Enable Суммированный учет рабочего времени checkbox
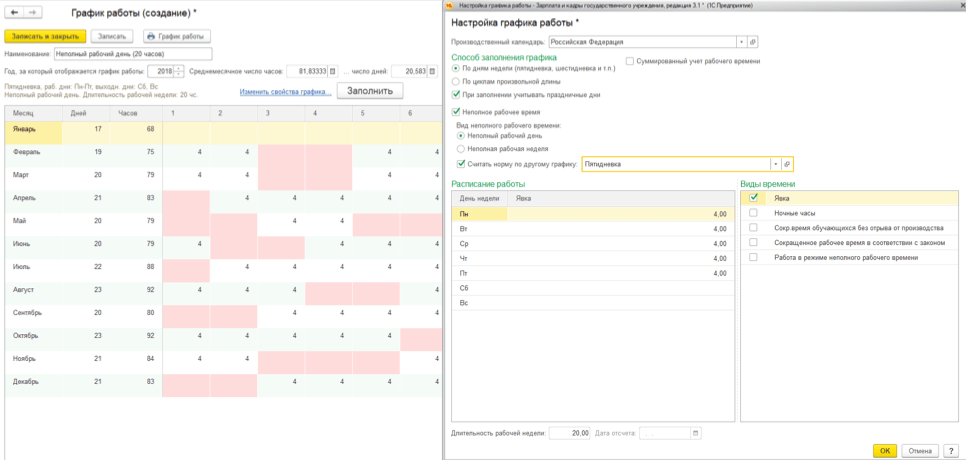This screenshot has width=966, height=460. pyautogui.click(x=629, y=62)
